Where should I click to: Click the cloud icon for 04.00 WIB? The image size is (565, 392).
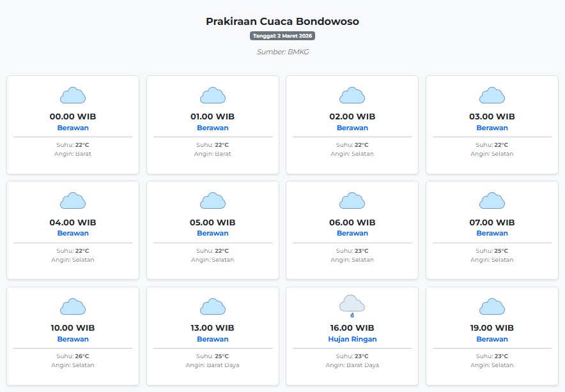(x=73, y=201)
